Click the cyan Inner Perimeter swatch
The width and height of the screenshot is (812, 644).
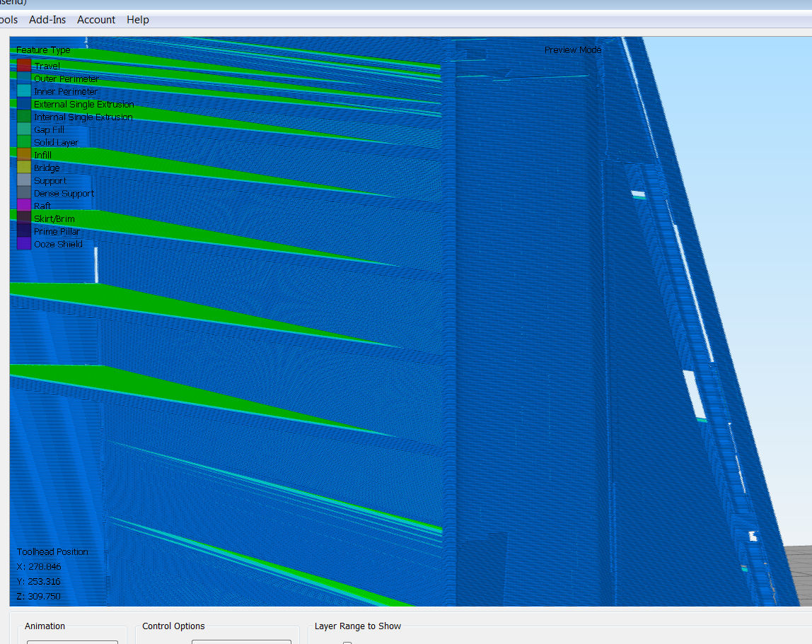(24, 90)
